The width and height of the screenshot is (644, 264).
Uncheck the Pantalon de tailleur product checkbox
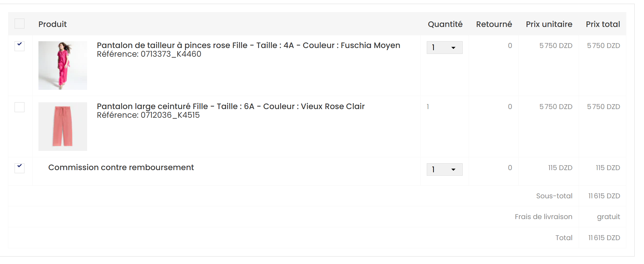click(20, 46)
